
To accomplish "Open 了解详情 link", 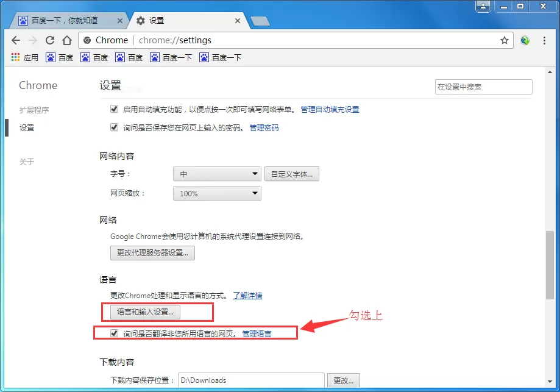I will (247, 296).
